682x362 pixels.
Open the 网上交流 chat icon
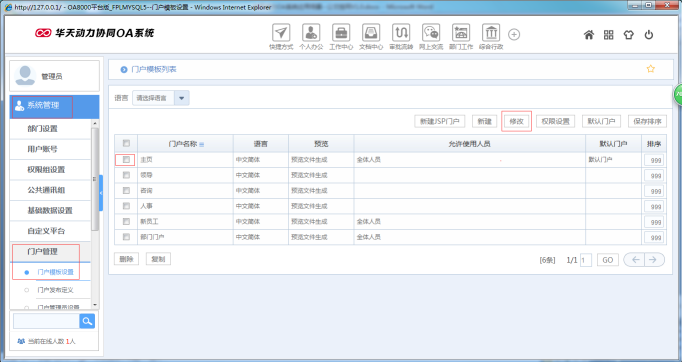click(x=431, y=33)
